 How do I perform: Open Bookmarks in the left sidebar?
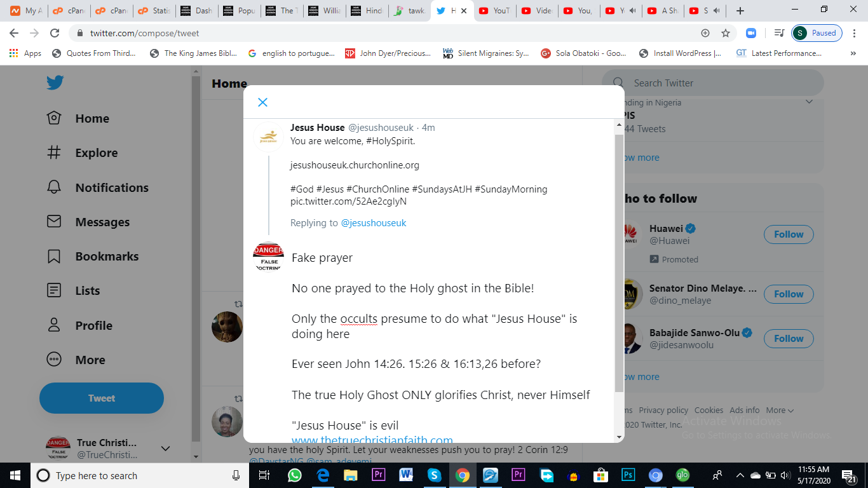coord(55,256)
